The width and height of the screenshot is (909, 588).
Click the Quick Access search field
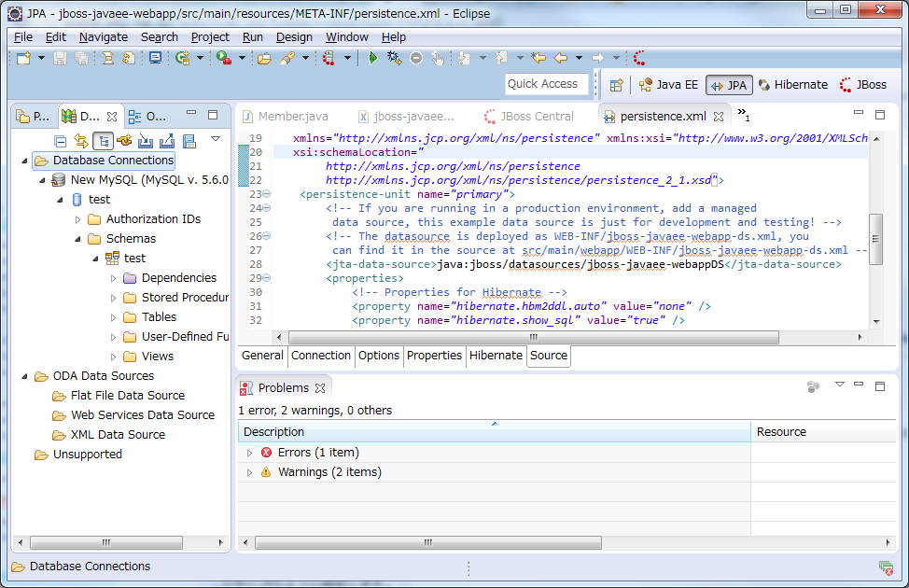[547, 84]
